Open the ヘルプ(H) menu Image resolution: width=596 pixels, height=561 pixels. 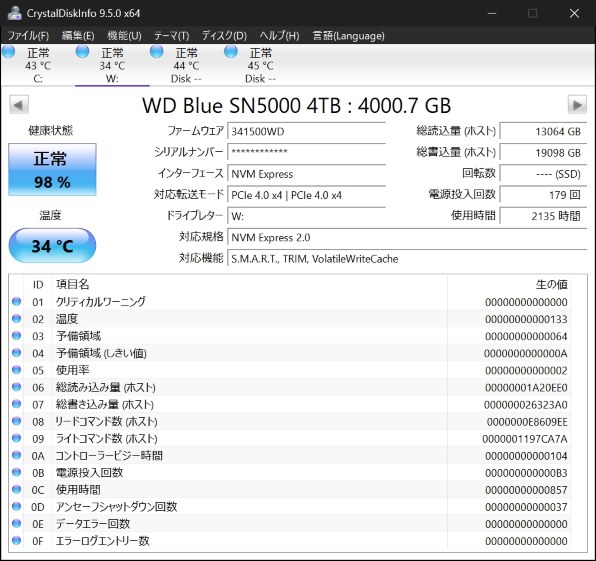click(x=279, y=36)
